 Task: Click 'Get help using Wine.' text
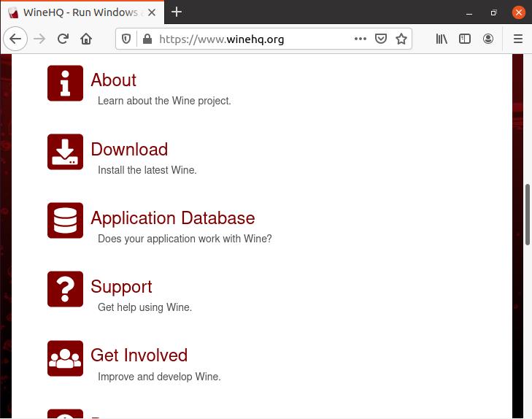[145, 307]
